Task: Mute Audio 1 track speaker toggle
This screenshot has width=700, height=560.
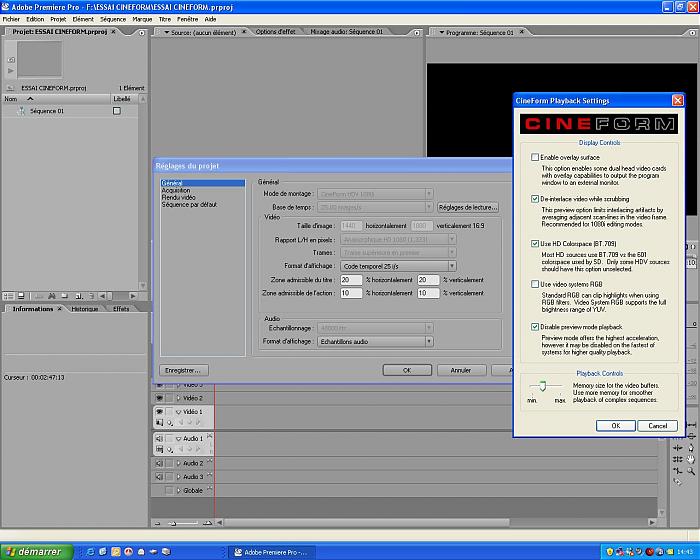Action: pyautogui.click(x=159, y=439)
